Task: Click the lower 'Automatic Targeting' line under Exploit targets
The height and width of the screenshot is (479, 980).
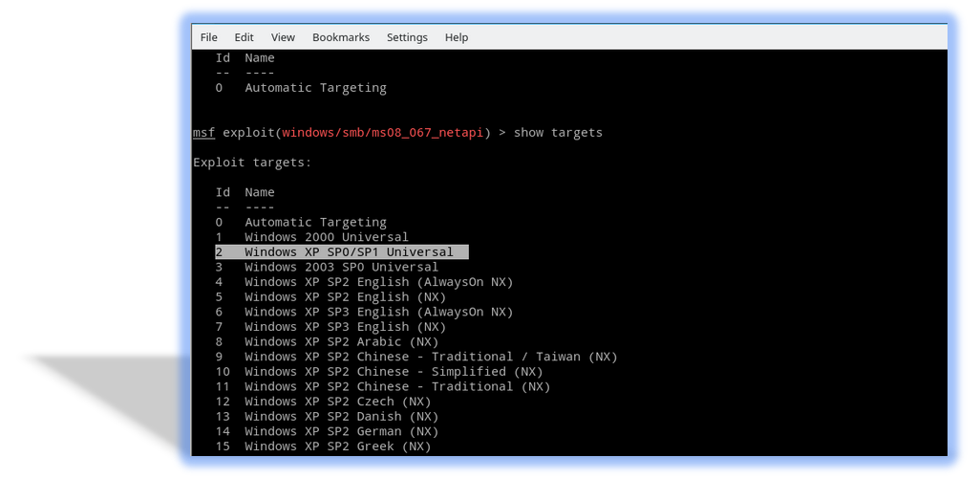Action: [x=301, y=222]
